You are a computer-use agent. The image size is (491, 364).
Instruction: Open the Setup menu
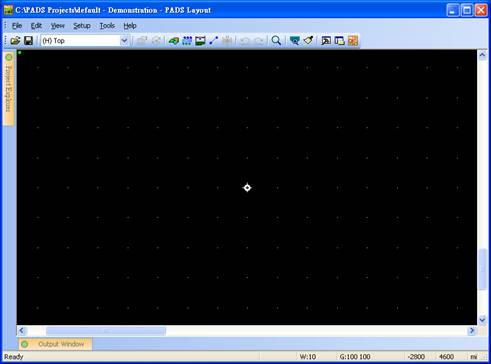pos(82,26)
